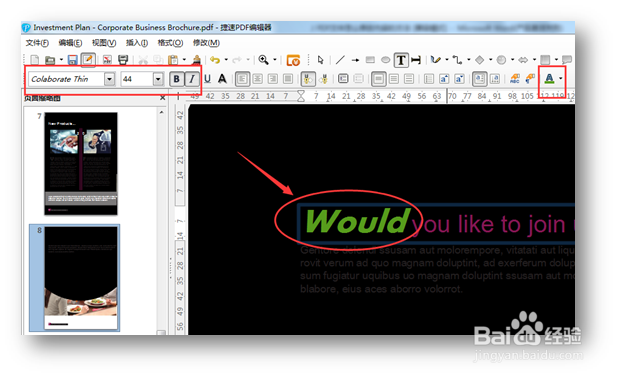The height and width of the screenshot is (377, 617).
Task: Set 1.5 line spacing
Action: tap(393, 79)
